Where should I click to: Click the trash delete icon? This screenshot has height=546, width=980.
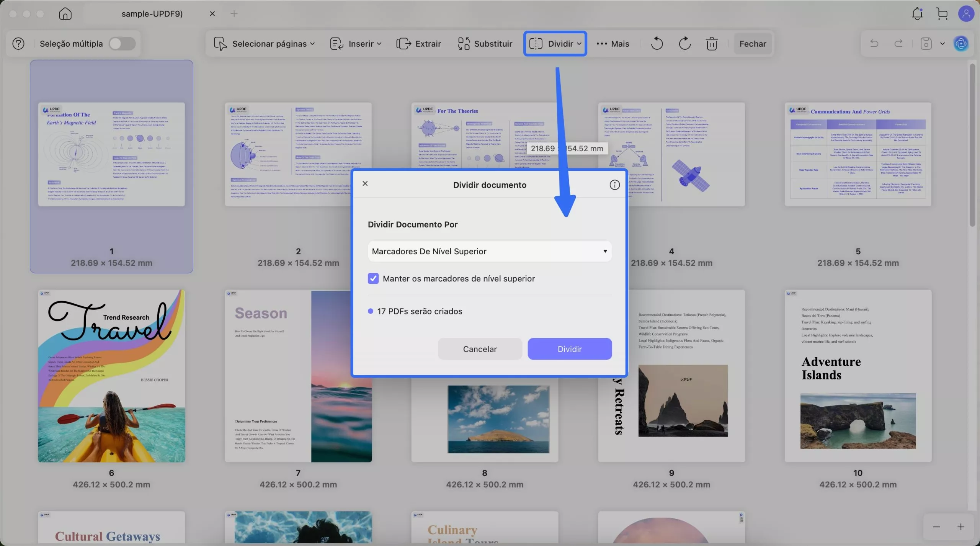712,44
